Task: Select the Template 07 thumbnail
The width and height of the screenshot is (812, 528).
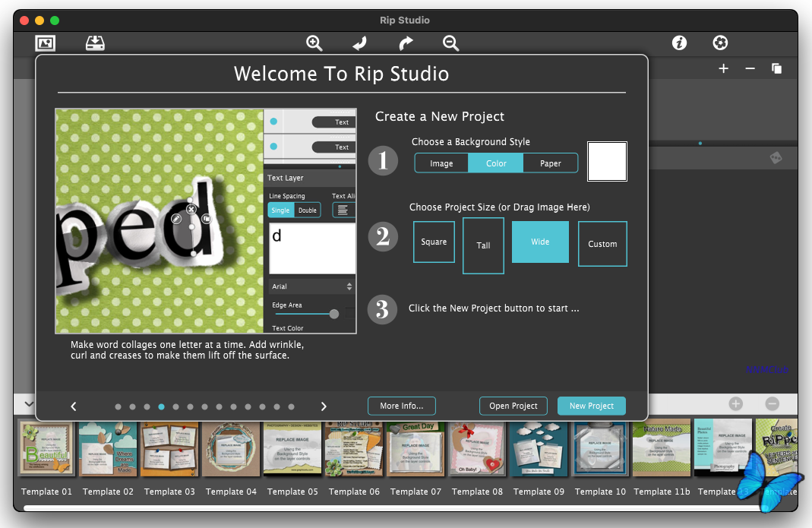Action: [x=415, y=449]
